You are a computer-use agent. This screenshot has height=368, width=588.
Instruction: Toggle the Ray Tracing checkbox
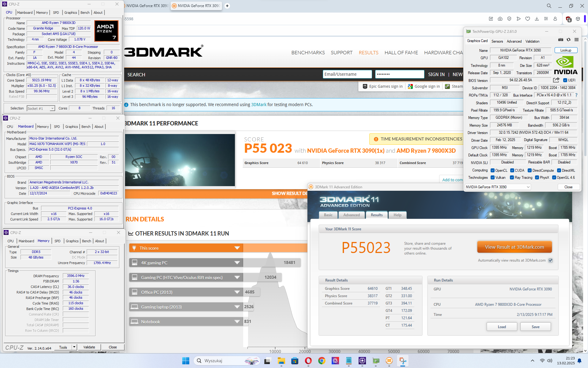[x=512, y=178]
